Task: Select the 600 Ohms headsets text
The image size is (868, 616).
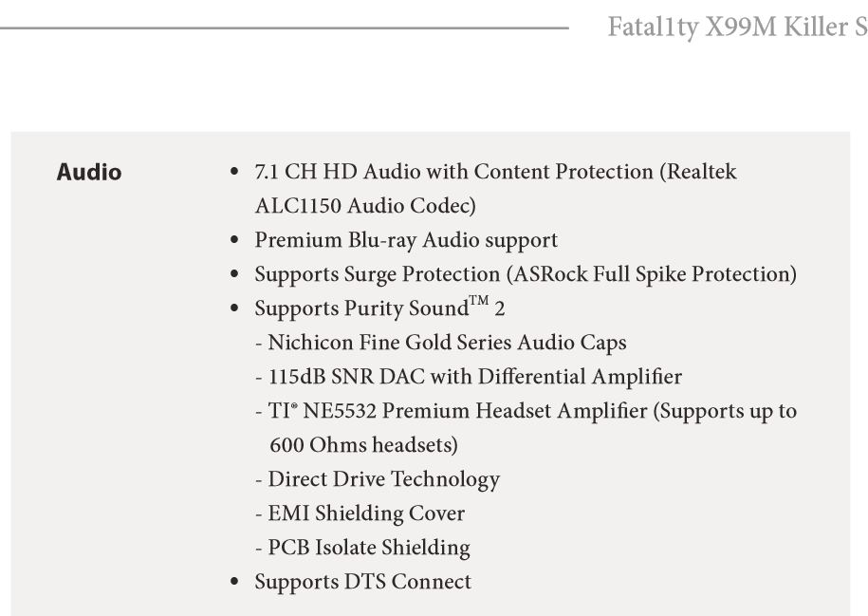Action: click(363, 445)
